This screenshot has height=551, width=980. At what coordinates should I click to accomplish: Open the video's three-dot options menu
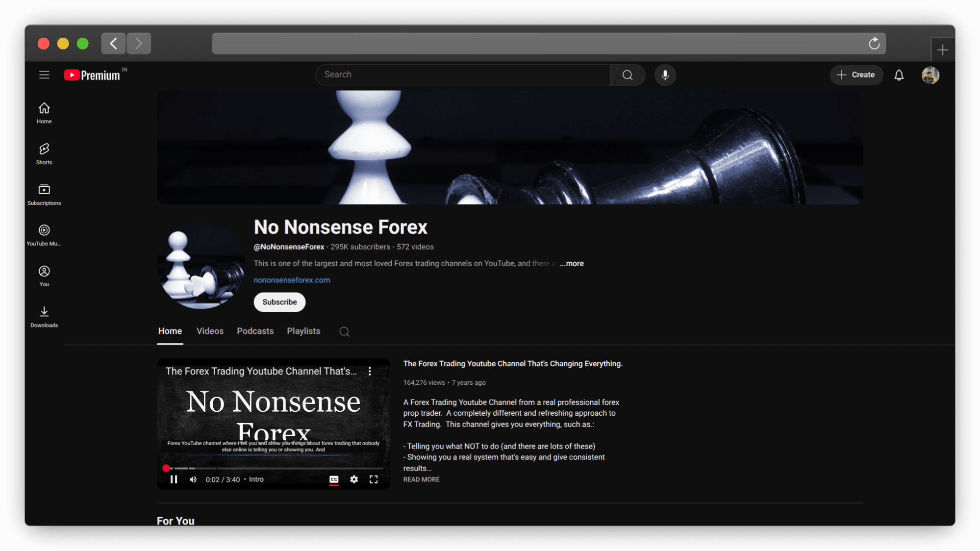click(370, 372)
